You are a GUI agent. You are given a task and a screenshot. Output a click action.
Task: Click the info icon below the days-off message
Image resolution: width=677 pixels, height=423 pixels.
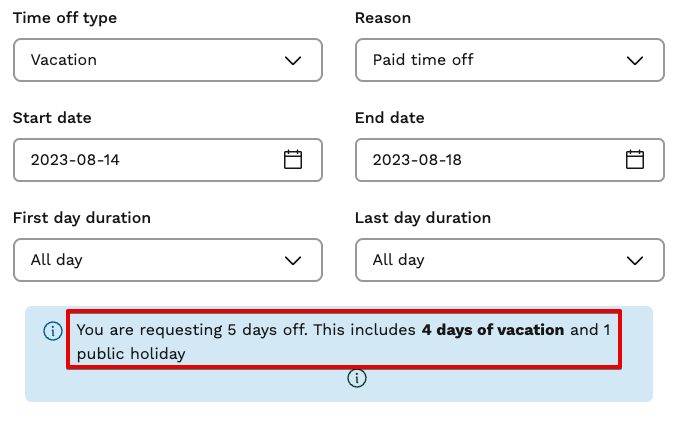(357, 378)
